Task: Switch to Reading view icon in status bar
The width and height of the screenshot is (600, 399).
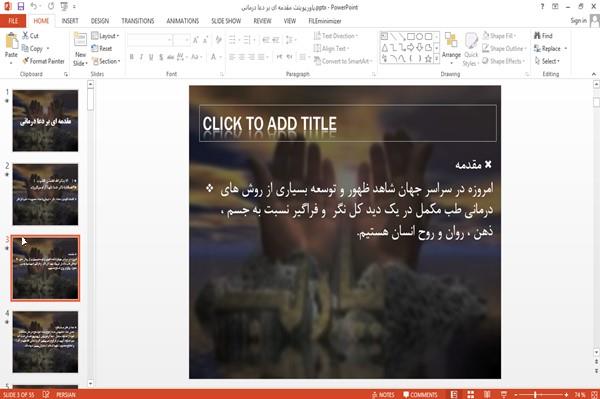Action: (x=487, y=394)
